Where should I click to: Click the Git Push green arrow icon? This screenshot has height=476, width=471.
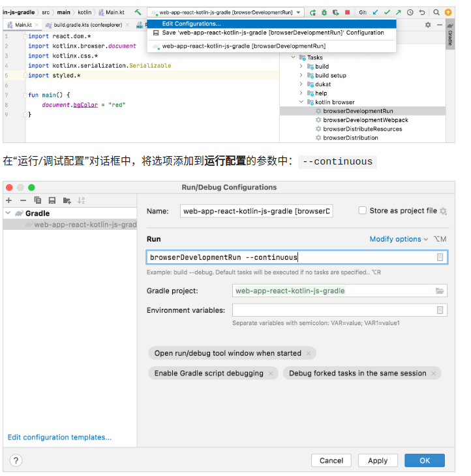399,12
